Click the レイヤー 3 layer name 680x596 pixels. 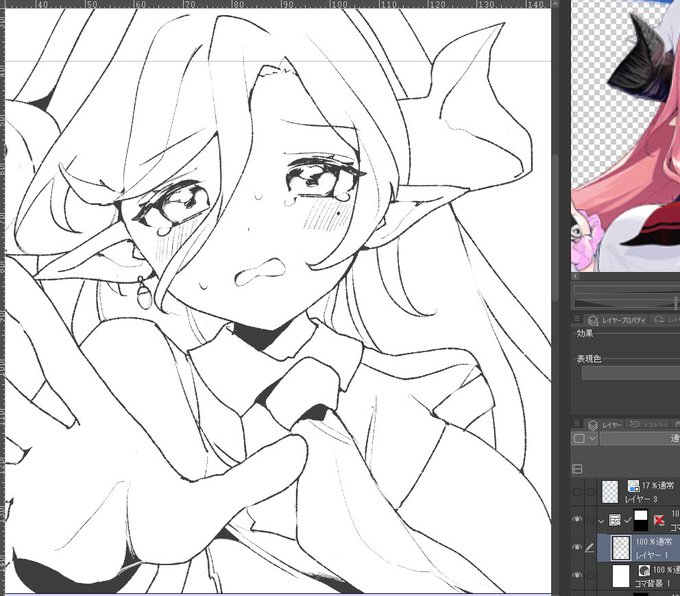pos(641,499)
